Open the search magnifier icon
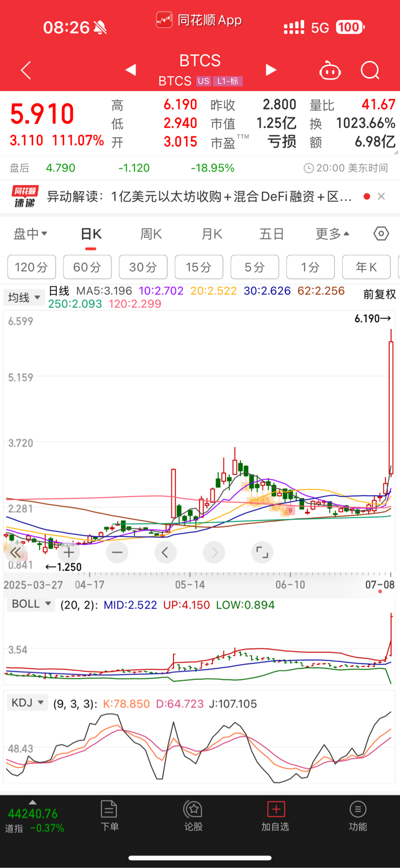 coord(370,70)
